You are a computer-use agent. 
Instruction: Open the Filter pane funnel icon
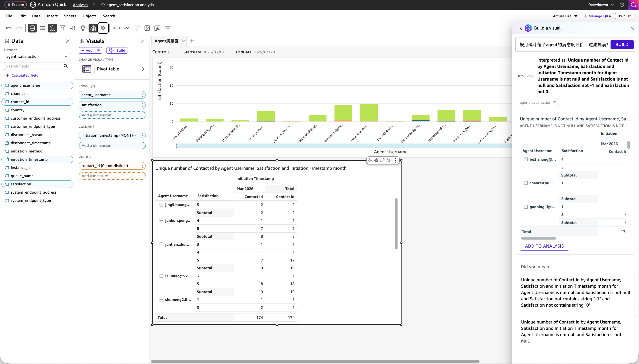pyautogui.click(x=62, y=28)
